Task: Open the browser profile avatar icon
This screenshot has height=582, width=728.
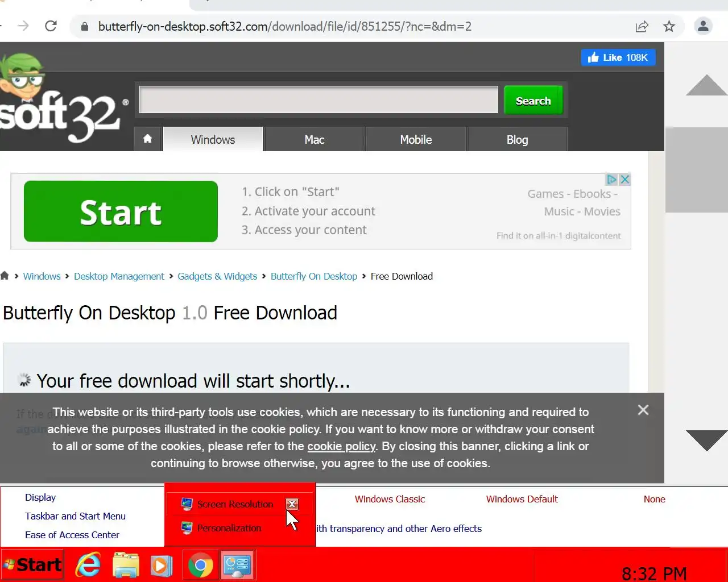Action: coord(704,26)
